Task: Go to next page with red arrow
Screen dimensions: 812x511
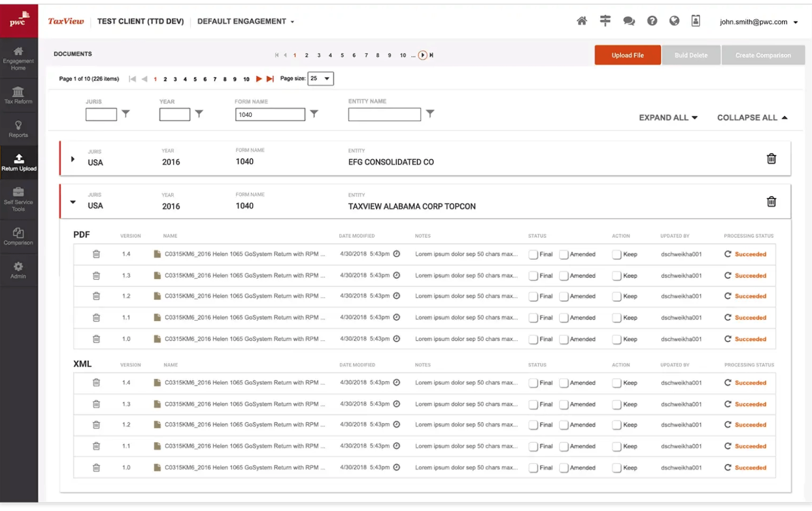Action: [x=259, y=79]
